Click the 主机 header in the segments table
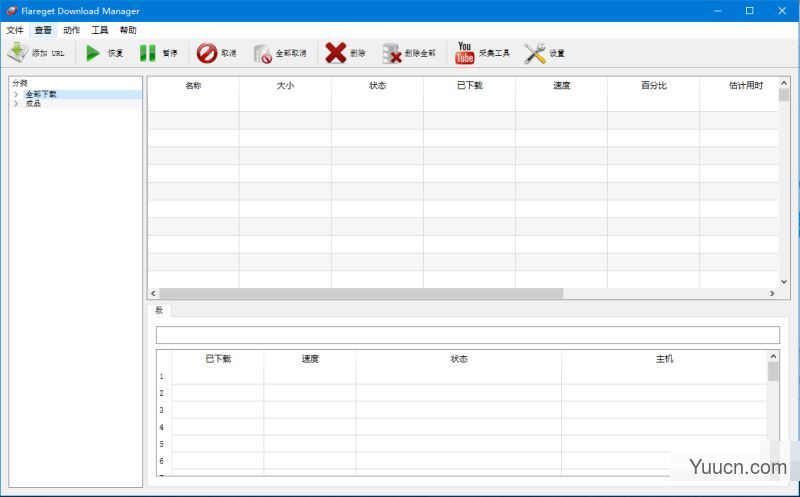The image size is (800, 497). [664, 359]
